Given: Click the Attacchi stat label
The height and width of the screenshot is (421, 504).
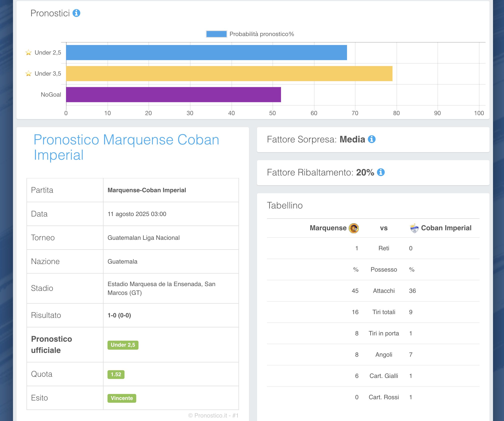Looking at the screenshot, I should tap(384, 291).
